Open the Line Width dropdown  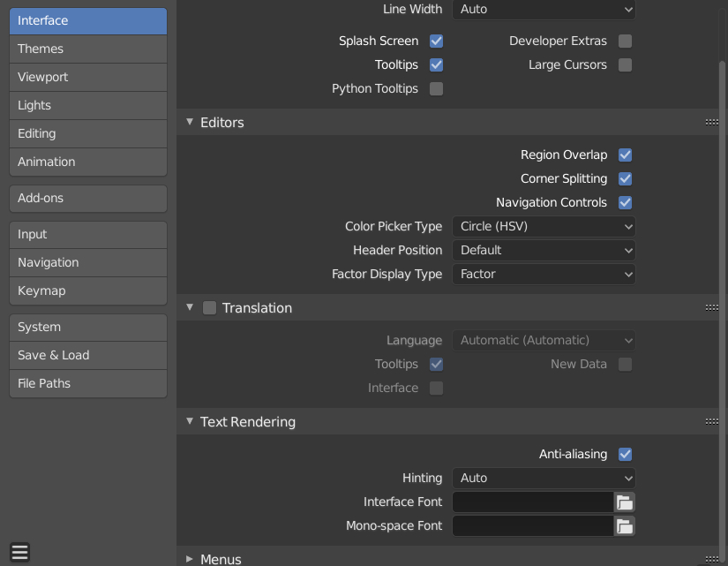pyautogui.click(x=544, y=10)
